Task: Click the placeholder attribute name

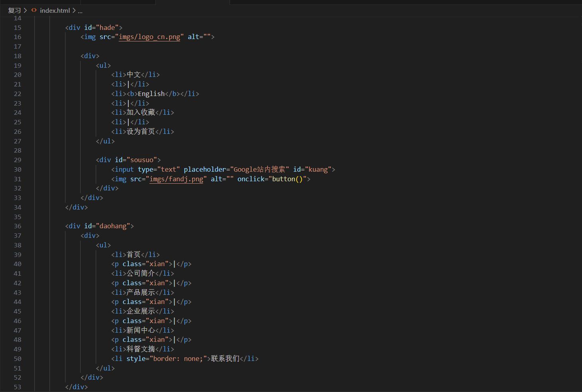Action: point(205,170)
